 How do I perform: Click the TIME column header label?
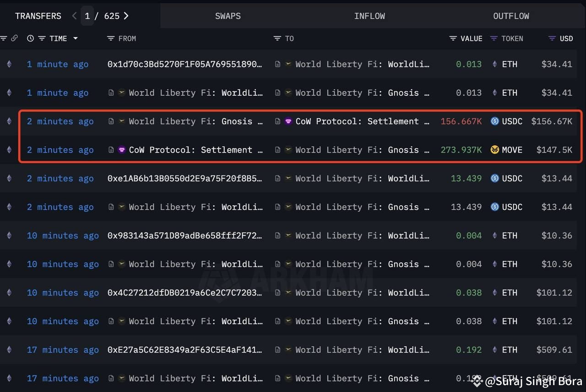[x=58, y=38]
